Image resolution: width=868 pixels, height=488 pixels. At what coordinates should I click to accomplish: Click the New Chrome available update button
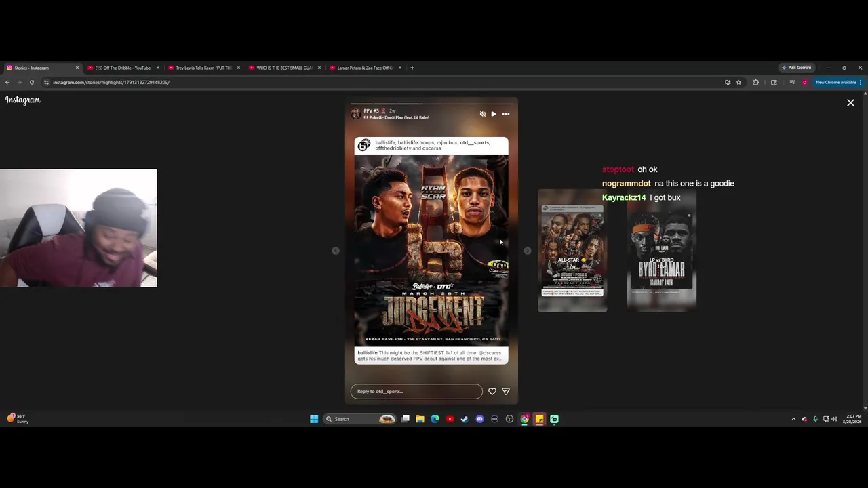[838, 82]
